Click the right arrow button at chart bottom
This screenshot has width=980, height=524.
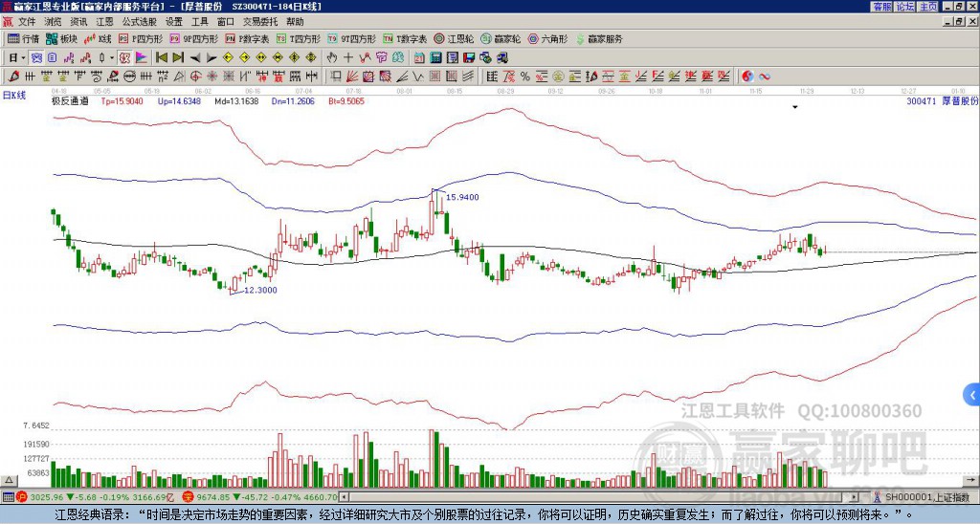tap(971, 480)
